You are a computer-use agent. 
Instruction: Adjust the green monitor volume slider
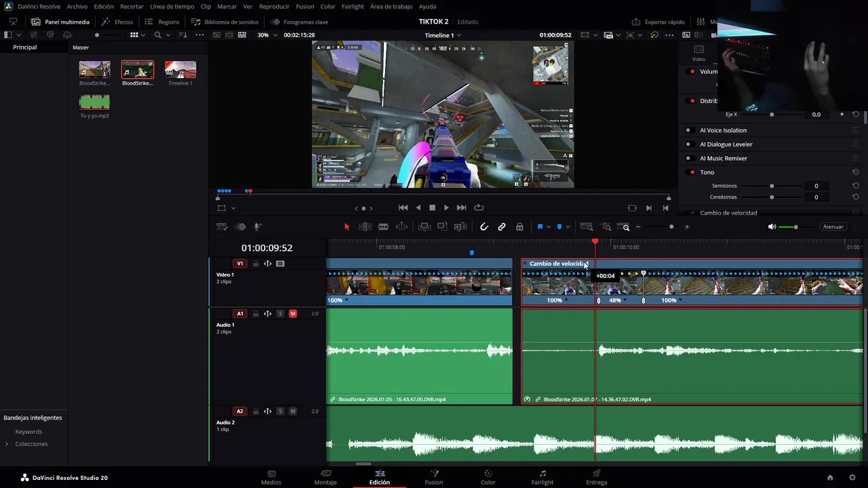coord(795,227)
